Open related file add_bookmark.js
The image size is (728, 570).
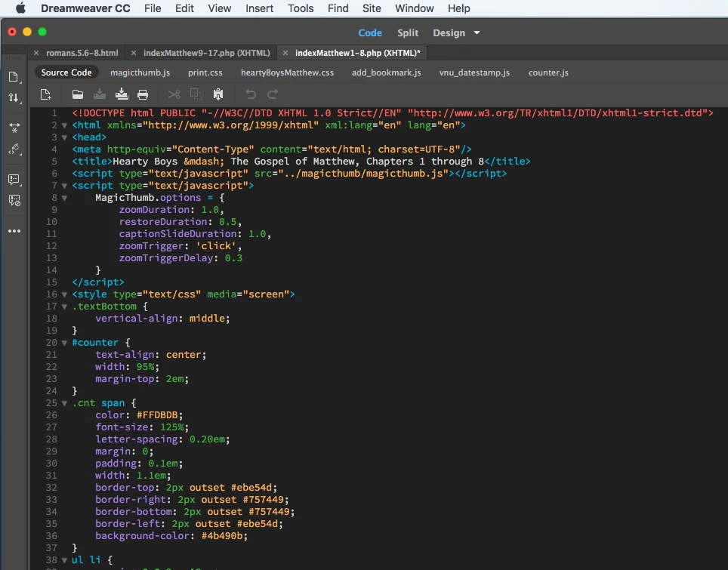coord(387,72)
